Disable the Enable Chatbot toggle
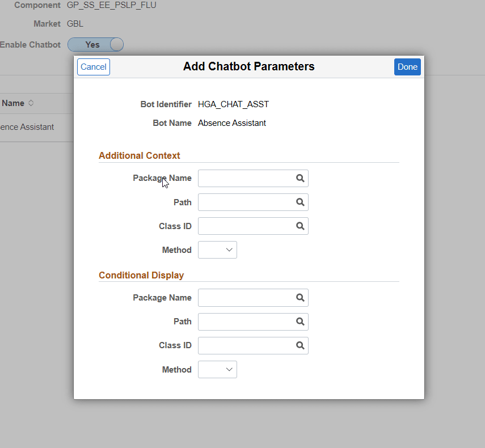This screenshot has height=448, width=485. (x=95, y=44)
